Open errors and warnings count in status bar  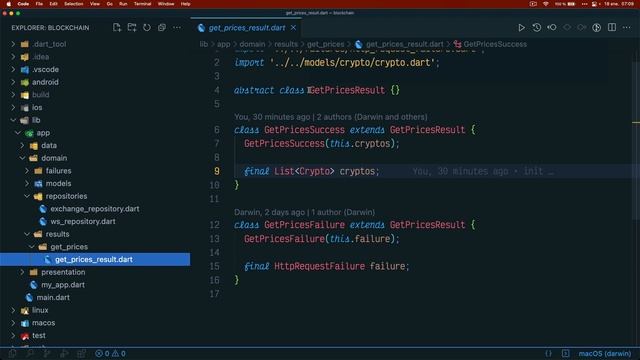pyautogui.click(x=110, y=353)
